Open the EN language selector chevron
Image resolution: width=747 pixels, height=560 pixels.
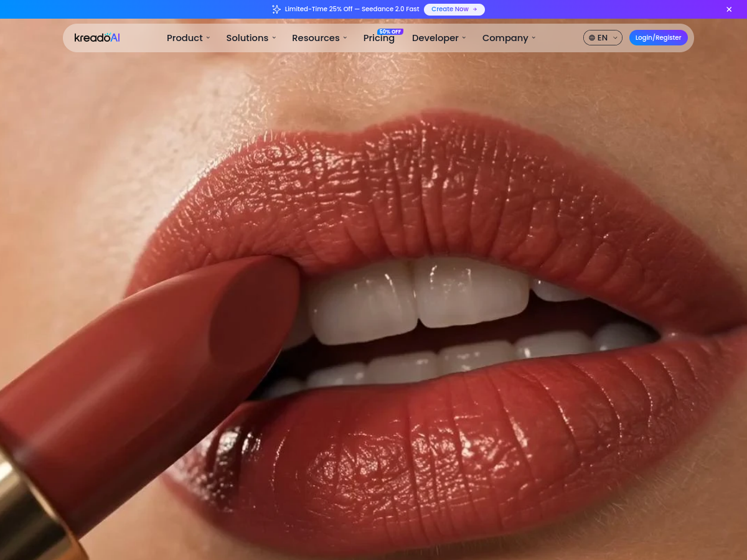pos(615,38)
